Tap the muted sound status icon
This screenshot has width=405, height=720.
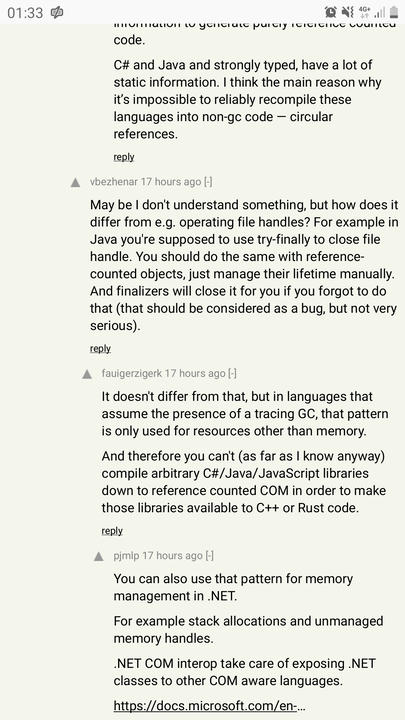(x=348, y=12)
